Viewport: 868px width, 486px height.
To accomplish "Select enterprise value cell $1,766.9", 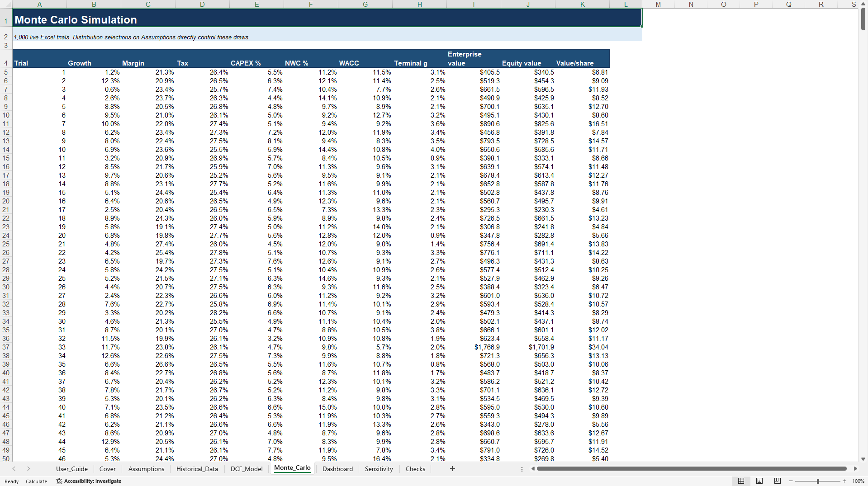I will click(474, 347).
